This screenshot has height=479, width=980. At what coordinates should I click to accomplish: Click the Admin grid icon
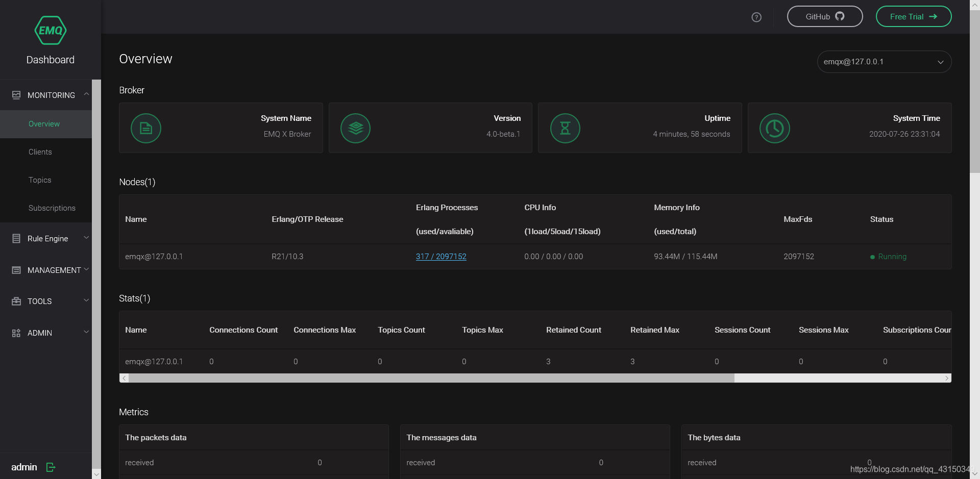[16, 333]
